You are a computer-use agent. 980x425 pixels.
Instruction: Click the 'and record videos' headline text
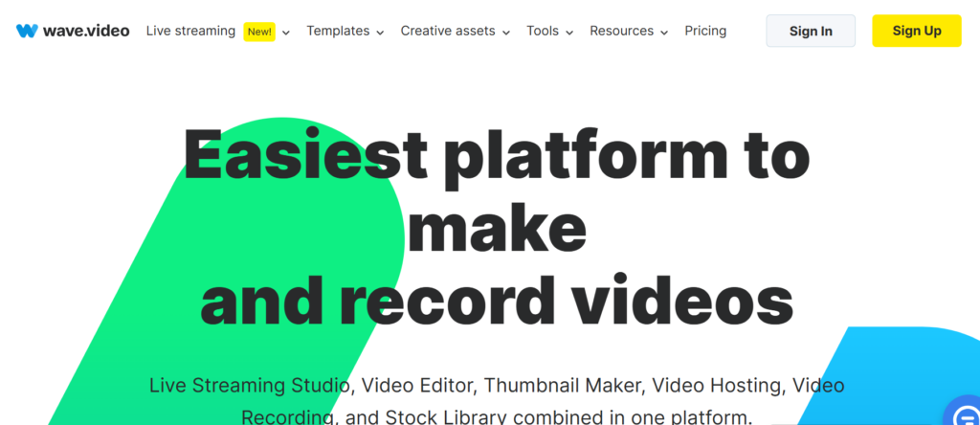[497, 300]
